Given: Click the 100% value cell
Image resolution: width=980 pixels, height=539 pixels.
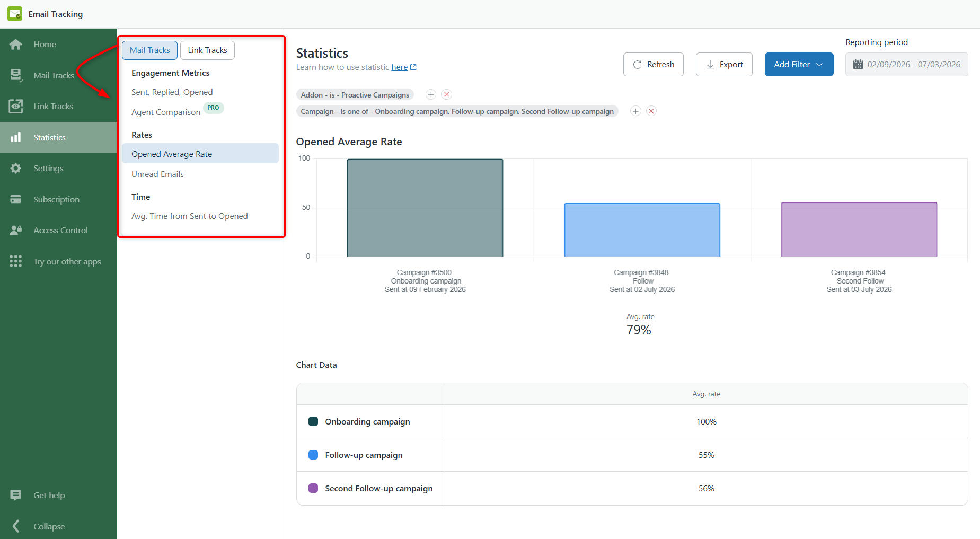Looking at the screenshot, I should pos(706,422).
